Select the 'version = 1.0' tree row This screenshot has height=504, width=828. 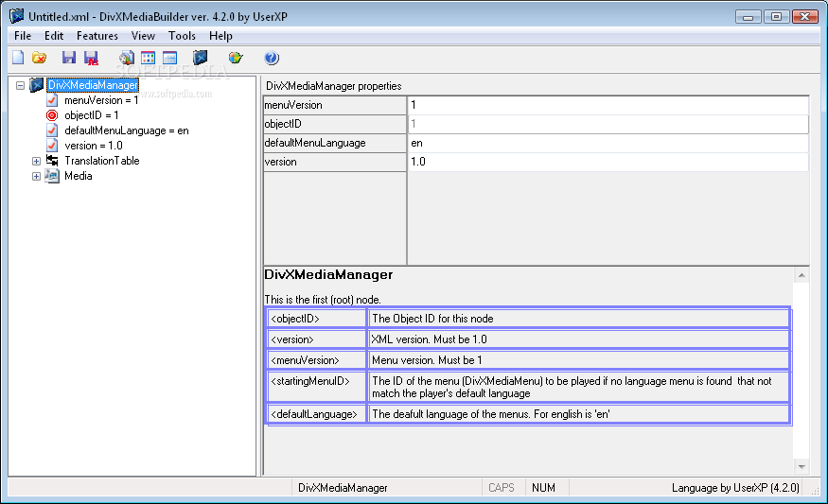click(94, 146)
